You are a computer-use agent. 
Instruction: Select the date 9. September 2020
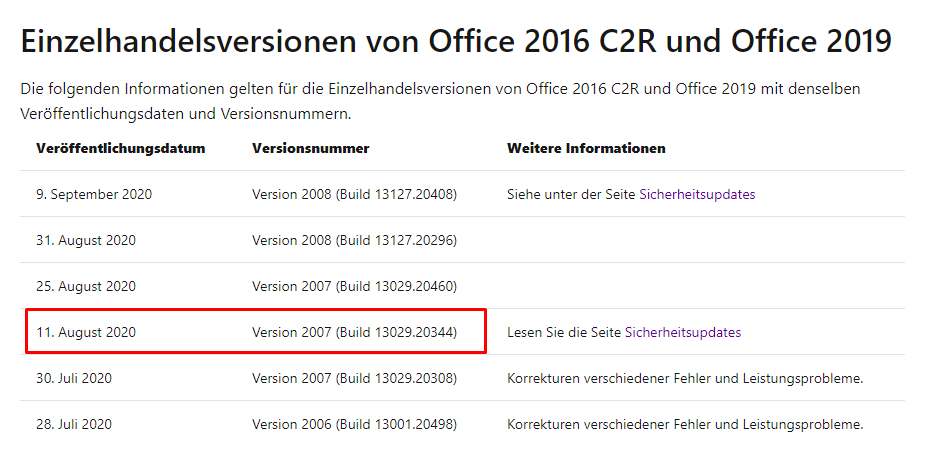[94, 194]
